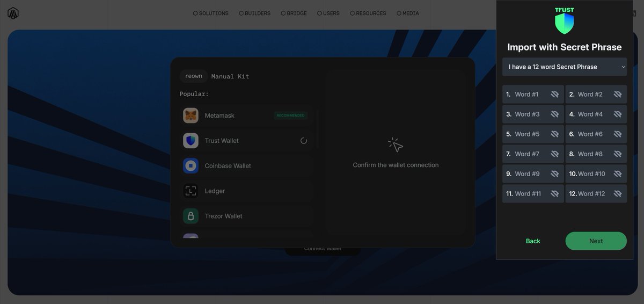Click the Coinbase Wallet icon

(x=191, y=166)
